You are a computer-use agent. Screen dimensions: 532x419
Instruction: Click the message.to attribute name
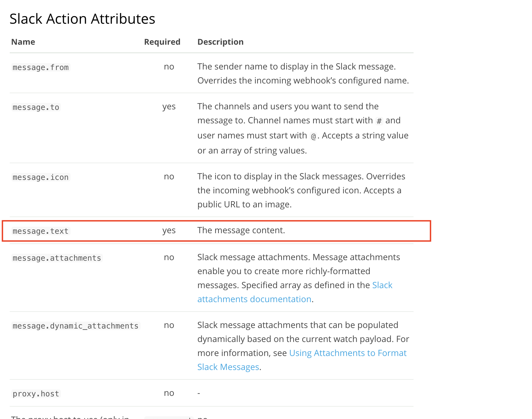[36, 107]
